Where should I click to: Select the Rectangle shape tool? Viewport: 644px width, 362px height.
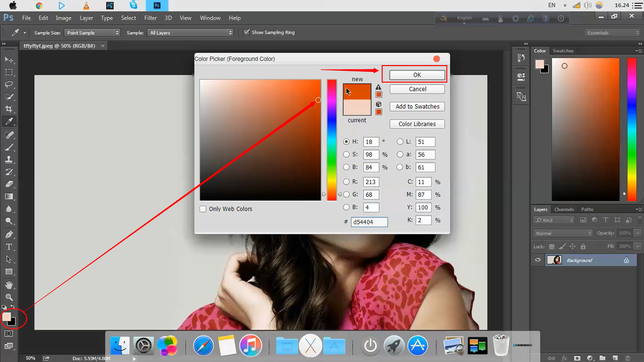tap(9, 272)
